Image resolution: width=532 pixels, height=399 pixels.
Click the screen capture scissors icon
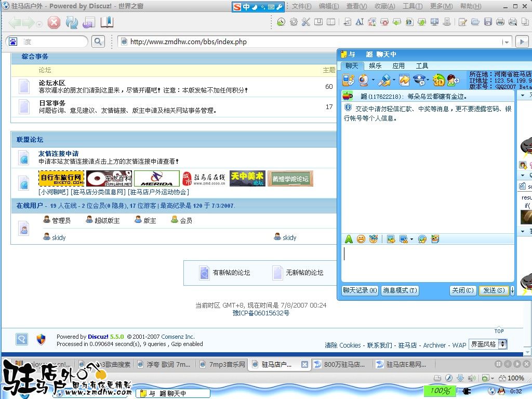pos(403,239)
